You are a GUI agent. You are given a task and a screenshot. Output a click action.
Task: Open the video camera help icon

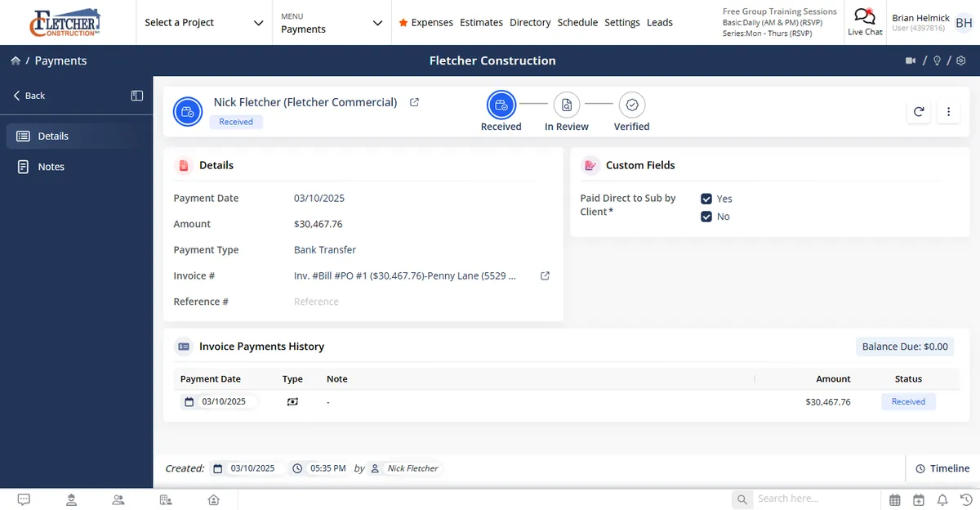(x=911, y=60)
